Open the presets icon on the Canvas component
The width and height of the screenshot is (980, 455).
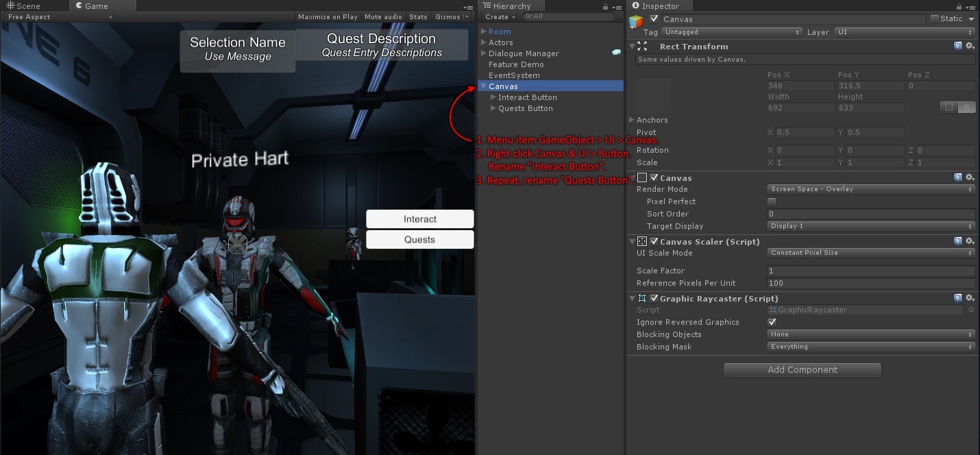958,177
